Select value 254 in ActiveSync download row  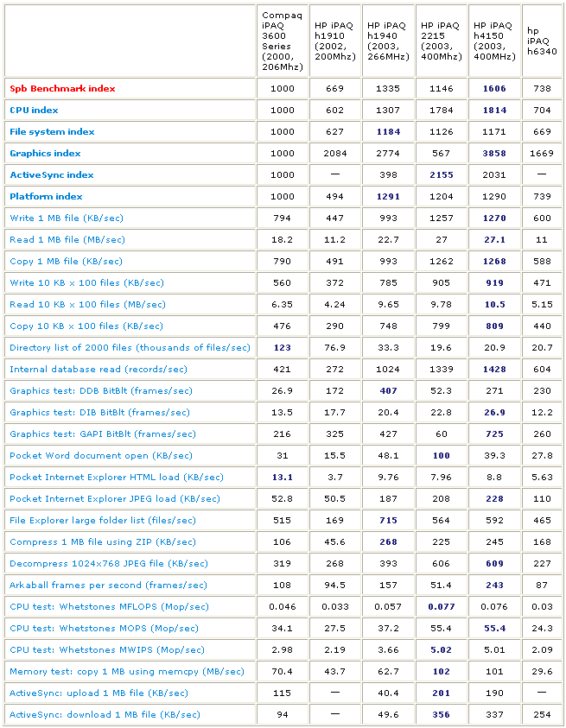542,714
